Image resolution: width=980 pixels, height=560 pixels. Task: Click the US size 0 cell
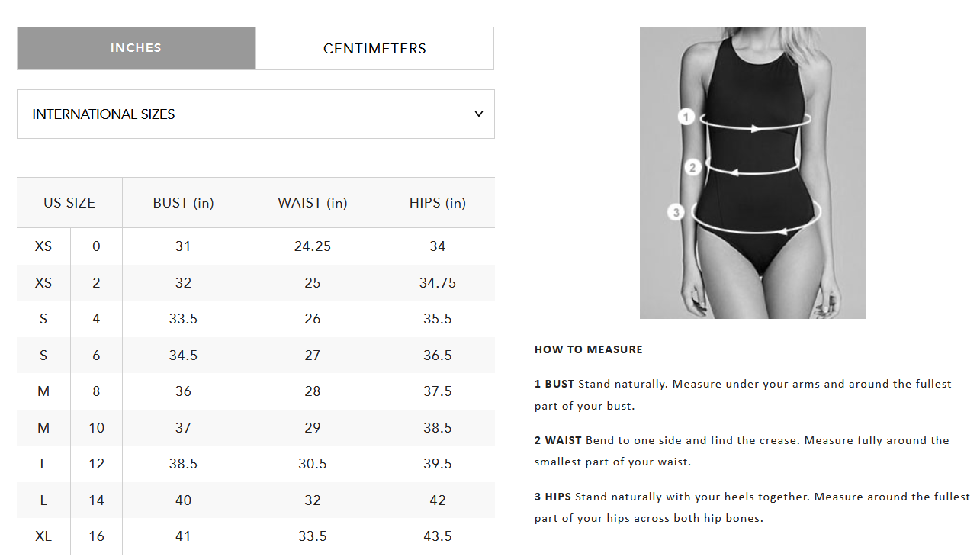[x=96, y=246]
